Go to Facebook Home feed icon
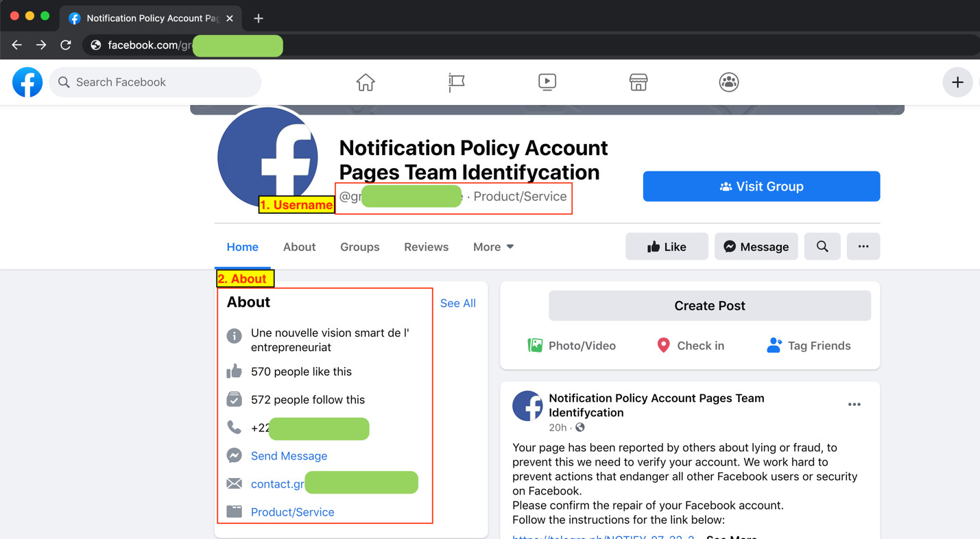The width and height of the screenshot is (980, 539). (x=366, y=82)
